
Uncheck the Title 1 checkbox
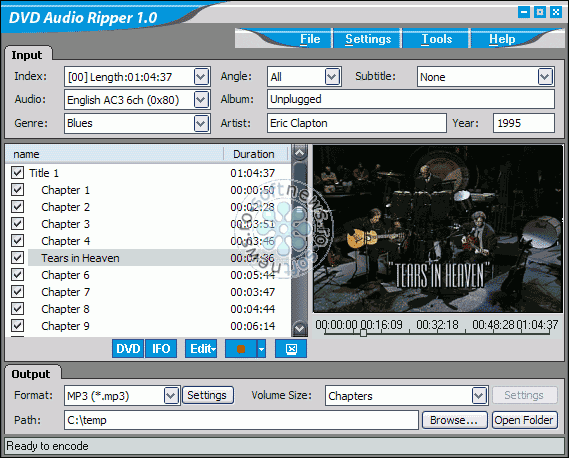[x=17, y=172]
